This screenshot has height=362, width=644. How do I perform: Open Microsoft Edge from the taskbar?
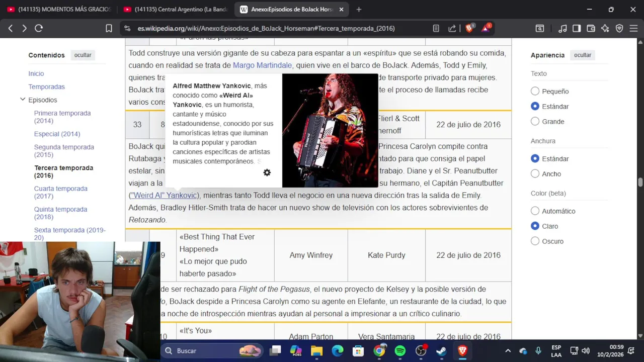[x=338, y=350]
